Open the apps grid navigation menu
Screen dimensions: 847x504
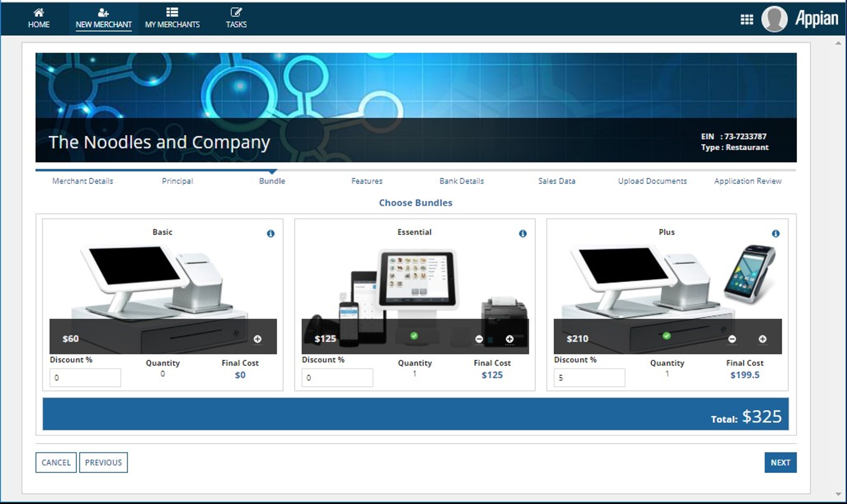click(x=746, y=19)
